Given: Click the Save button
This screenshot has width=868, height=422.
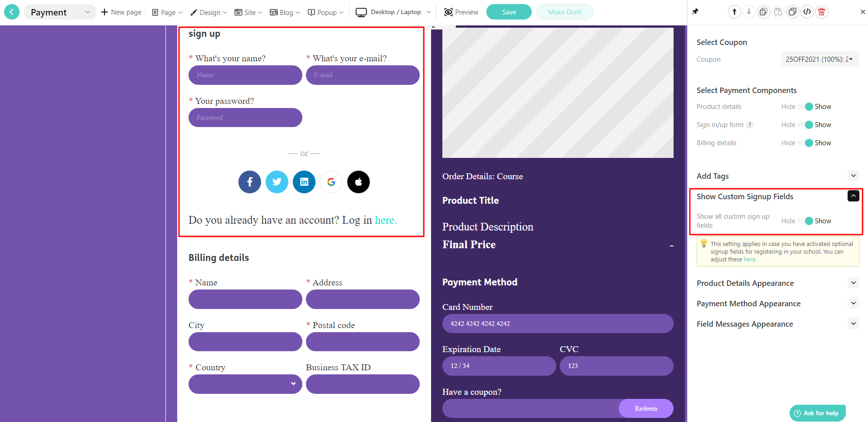Looking at the screenshot, I should (509, 12).
